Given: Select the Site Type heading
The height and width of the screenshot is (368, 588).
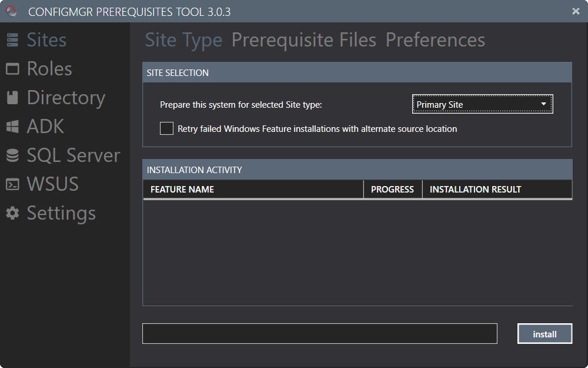Looking at the screenshot, I should (x=183, y=40).
